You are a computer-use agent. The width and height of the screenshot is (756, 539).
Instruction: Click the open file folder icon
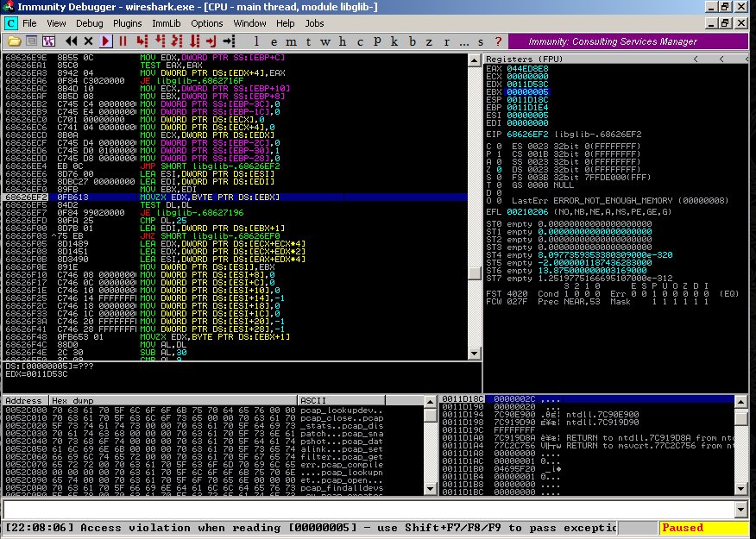pos(14,41)
